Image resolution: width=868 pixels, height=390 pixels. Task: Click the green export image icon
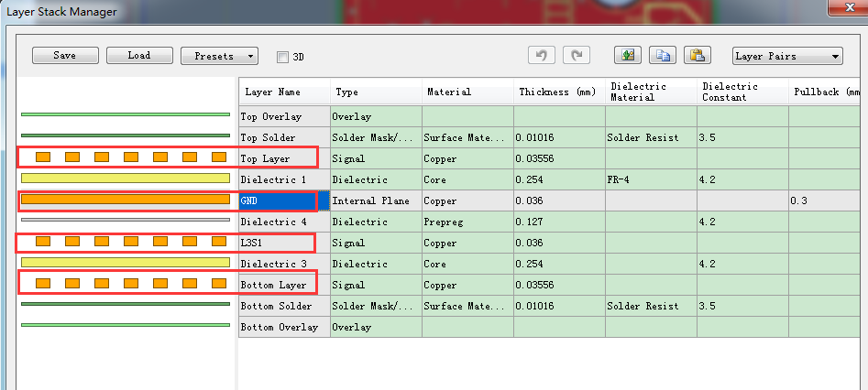click(x=628, y=55)
